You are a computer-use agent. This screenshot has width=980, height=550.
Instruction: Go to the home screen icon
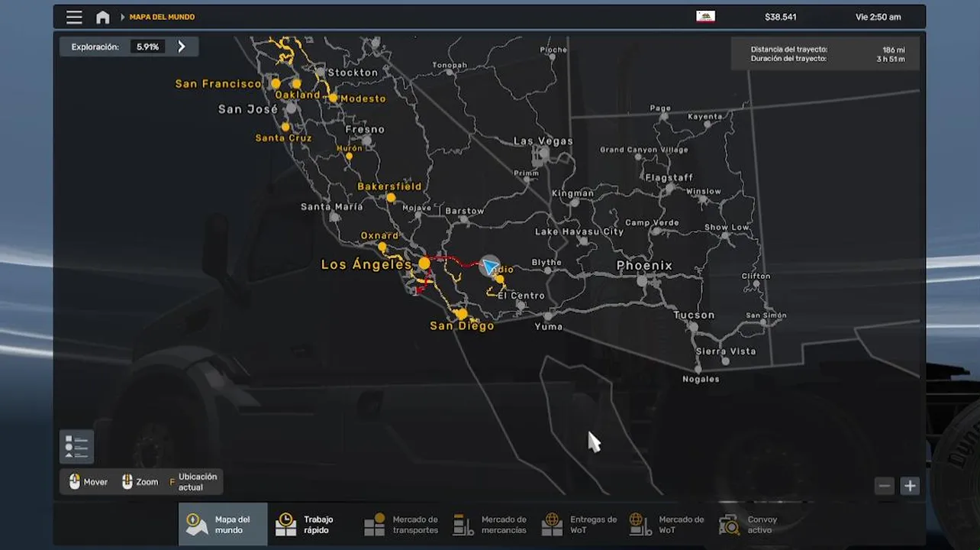pyautogui.click(x=102, y=17)
